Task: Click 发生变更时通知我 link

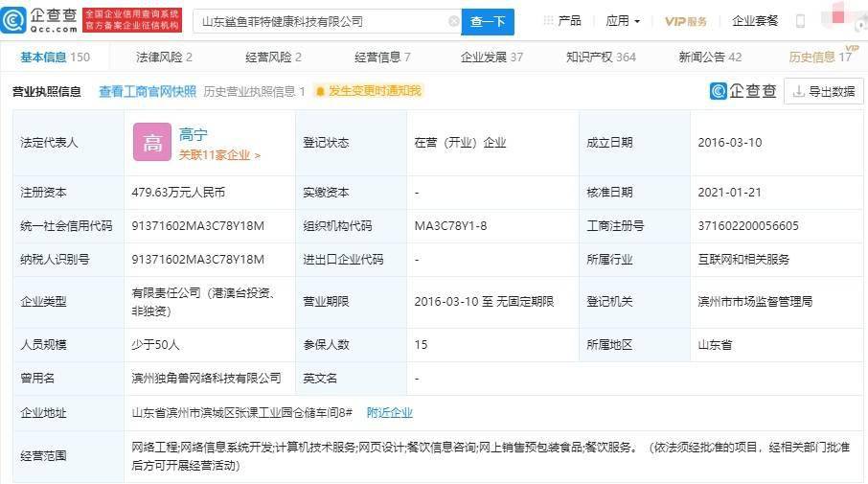Action: coord(375,91)
